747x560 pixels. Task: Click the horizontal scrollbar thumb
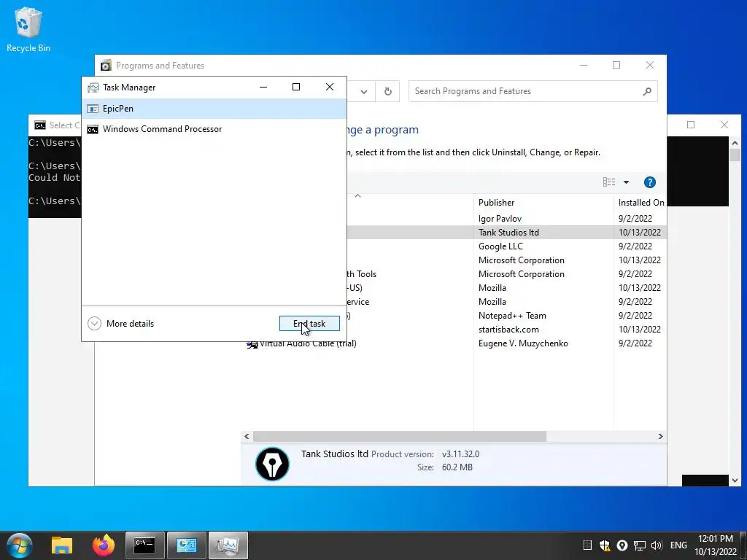coord(399,436)
